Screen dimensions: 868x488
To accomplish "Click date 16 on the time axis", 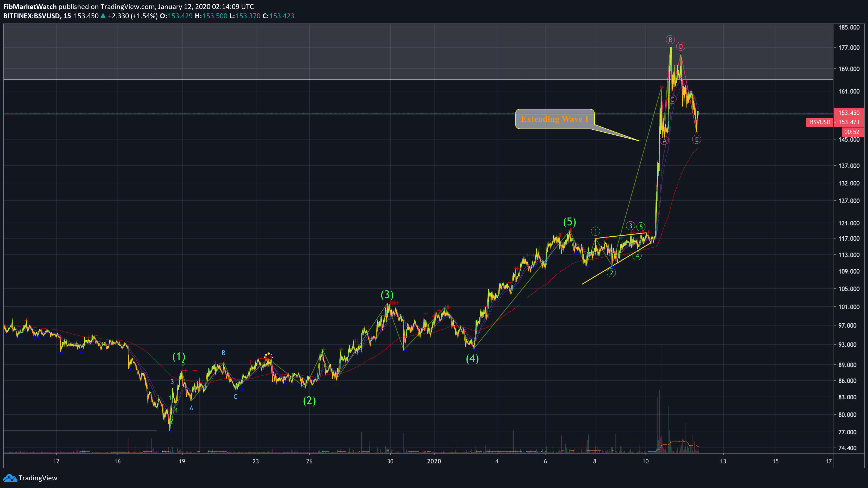I will 117,461.
